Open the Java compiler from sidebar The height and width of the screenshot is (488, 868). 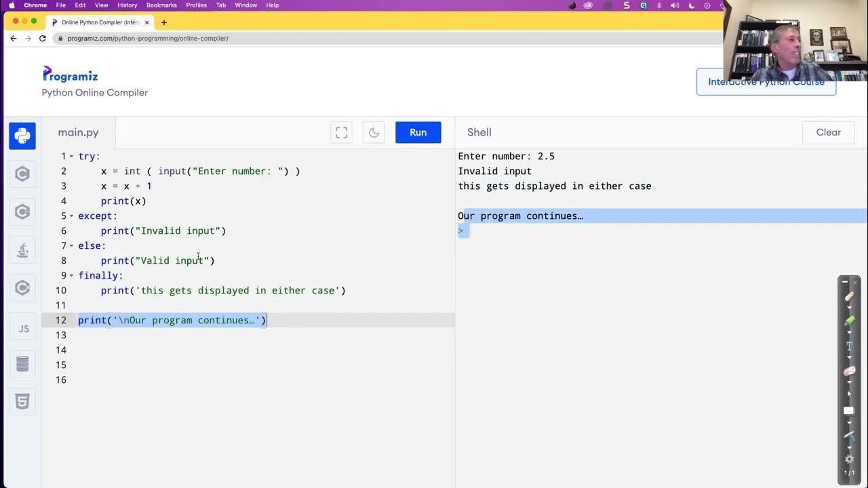(22, 250)
